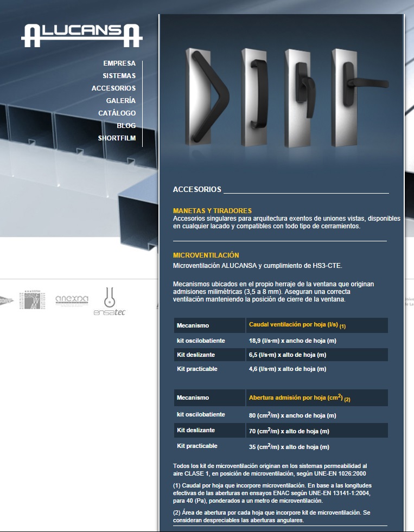This screenshot has width=414, height=532.
Task: Click the anexpa partner logo
Action: pyautogui.click(x=72, y=300)
